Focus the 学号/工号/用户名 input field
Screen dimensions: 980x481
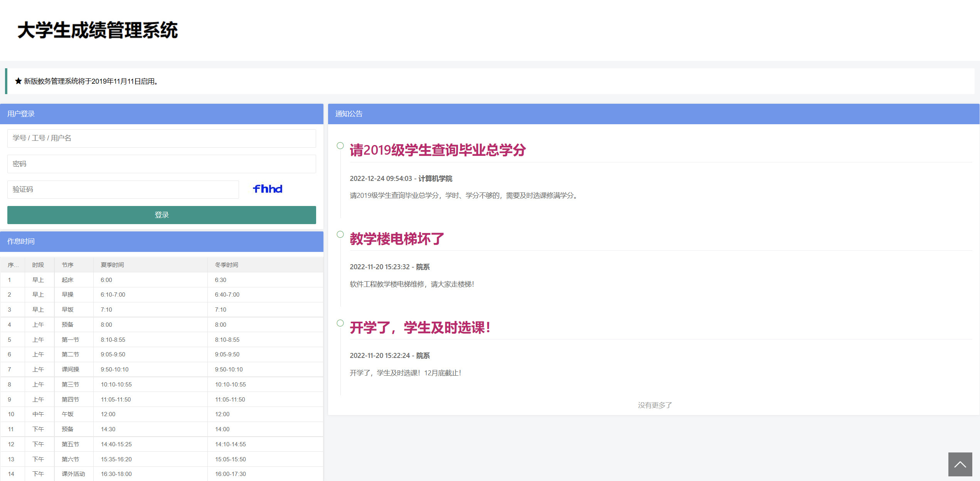[162, 138]
